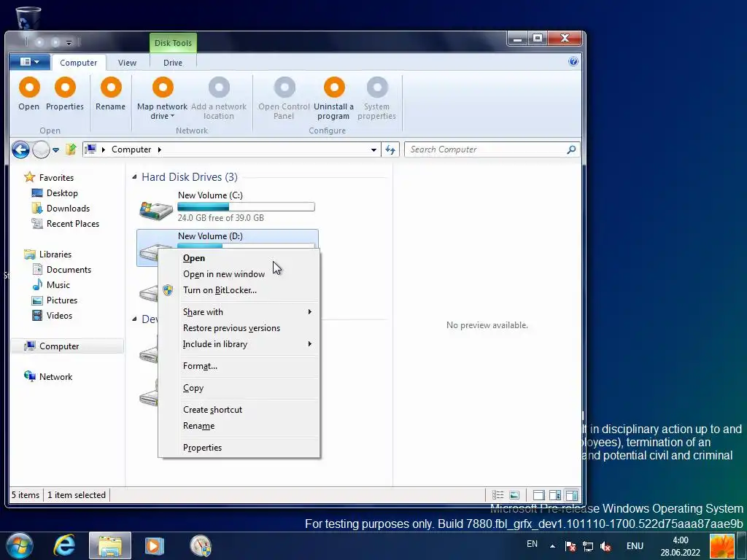Image resolution: width=747 pixels, height=560 pixels.
Task: Open Recent Places in Favorites
Action: point(72,224)
